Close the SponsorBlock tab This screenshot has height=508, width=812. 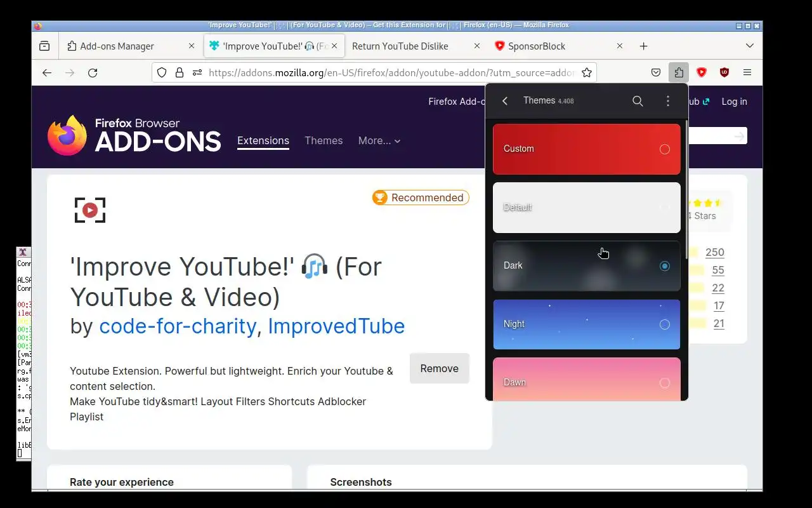tap(620, 46)
